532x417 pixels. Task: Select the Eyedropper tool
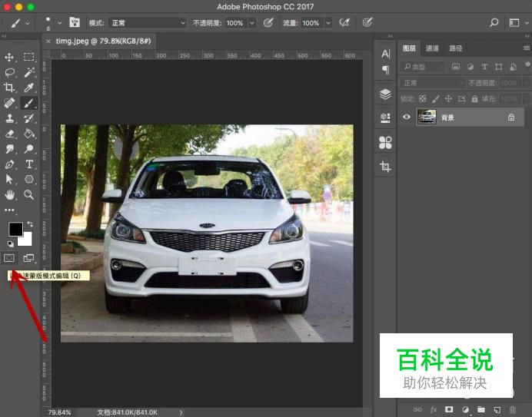[x=29, y=88]
